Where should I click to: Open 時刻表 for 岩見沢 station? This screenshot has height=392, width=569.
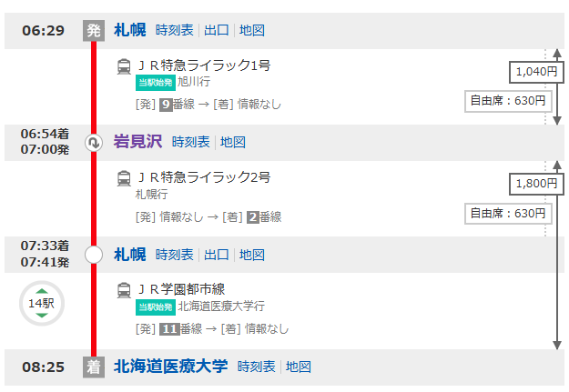191,142
